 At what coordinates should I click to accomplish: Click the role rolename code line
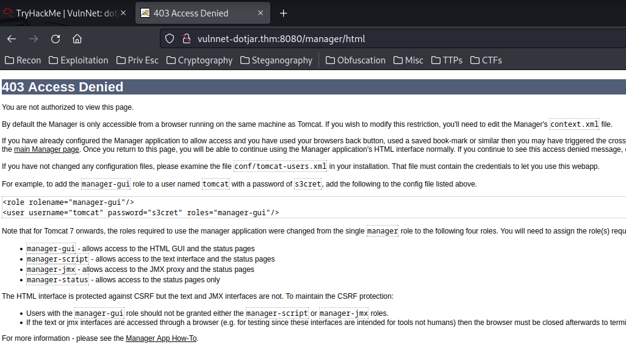68,202
